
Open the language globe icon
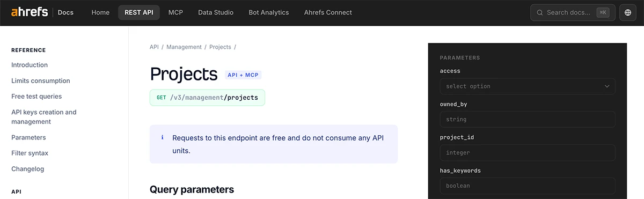click(628, 12)
